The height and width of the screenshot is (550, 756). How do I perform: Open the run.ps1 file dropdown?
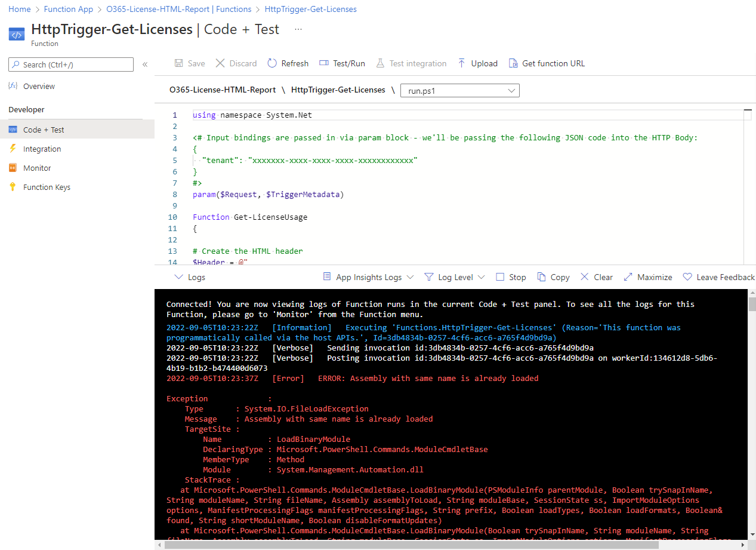(x=460, y=91)
